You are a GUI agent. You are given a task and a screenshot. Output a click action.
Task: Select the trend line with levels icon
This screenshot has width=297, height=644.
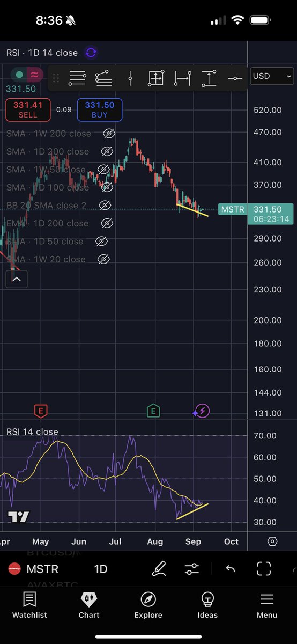tap(103, 78)
